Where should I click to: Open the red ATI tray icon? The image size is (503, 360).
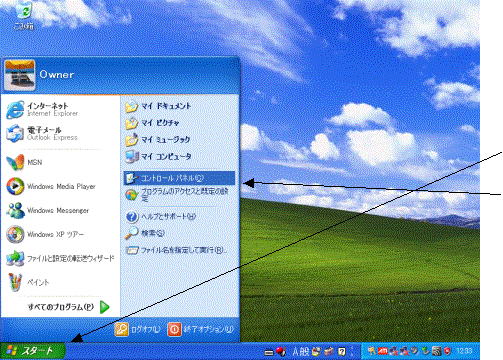pyautogui.click(x=382, y=351)
